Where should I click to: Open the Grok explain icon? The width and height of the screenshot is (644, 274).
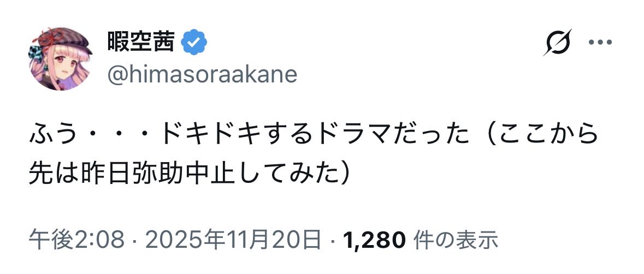click(x=557, y=43)
